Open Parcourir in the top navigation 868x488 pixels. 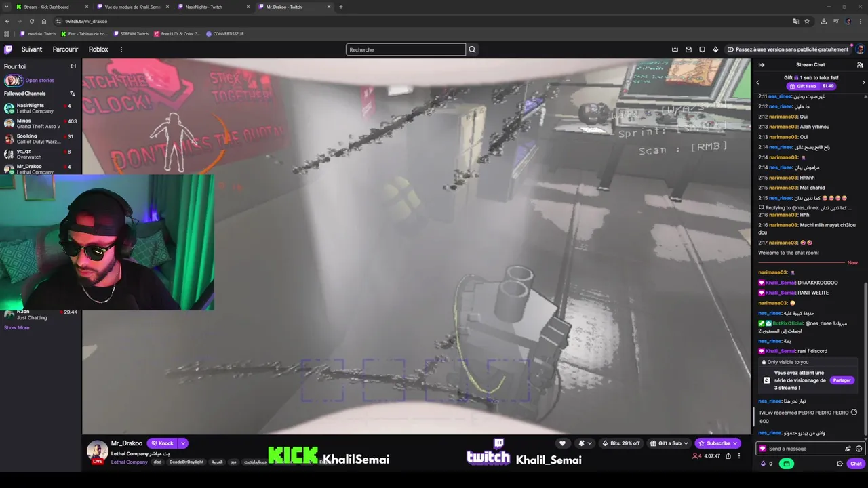pos(65,49)
